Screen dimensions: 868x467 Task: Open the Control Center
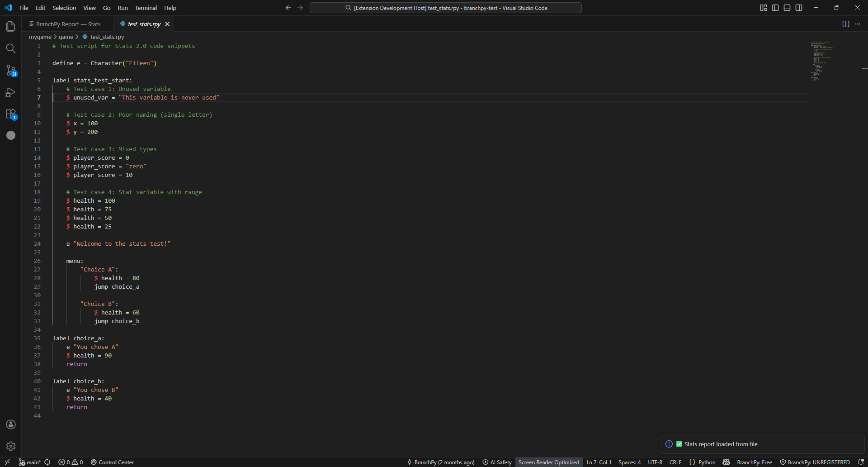click(x=112, y=462)
